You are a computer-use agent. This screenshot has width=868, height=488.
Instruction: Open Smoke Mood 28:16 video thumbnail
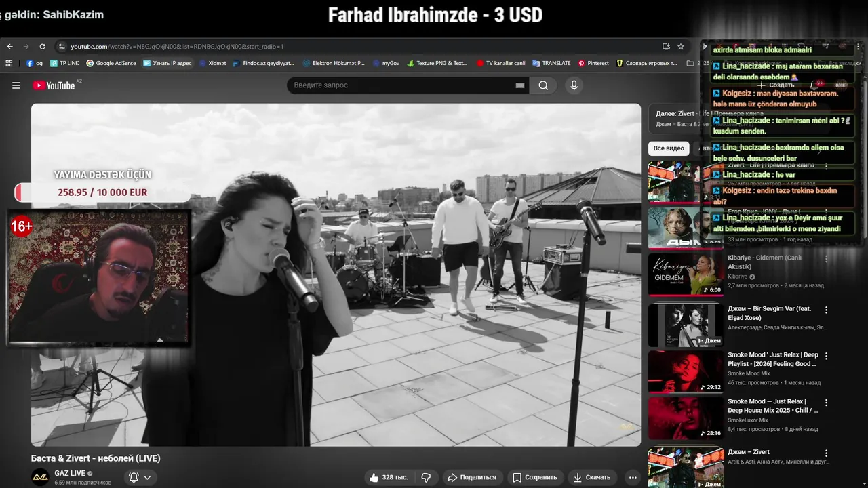point(686,418)
